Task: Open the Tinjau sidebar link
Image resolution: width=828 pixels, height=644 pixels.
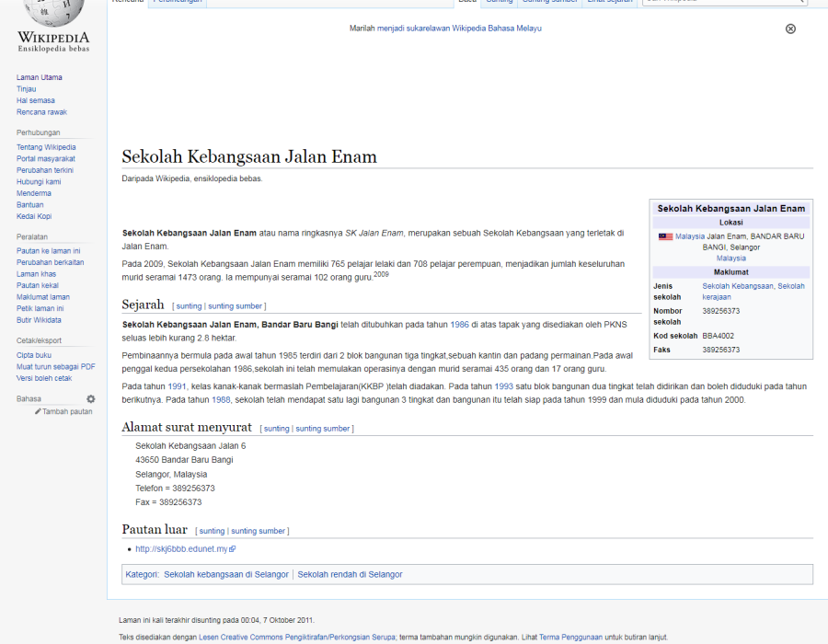Action: pos(26,89)
